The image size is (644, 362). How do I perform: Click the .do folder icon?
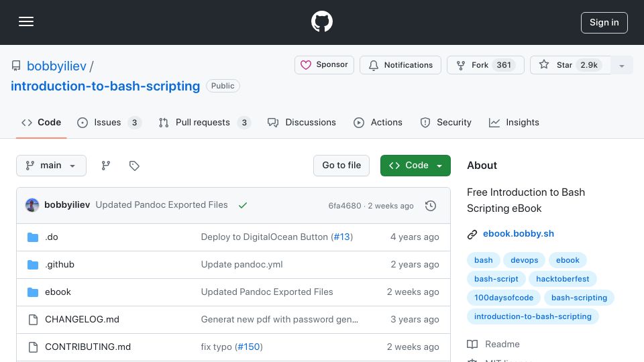click(x=33, y=237)
